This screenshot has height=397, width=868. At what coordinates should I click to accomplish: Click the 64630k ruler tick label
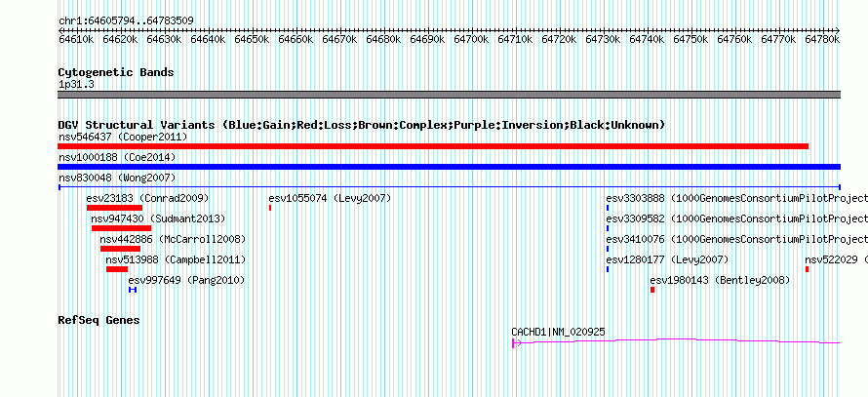(x=165, y=39)
